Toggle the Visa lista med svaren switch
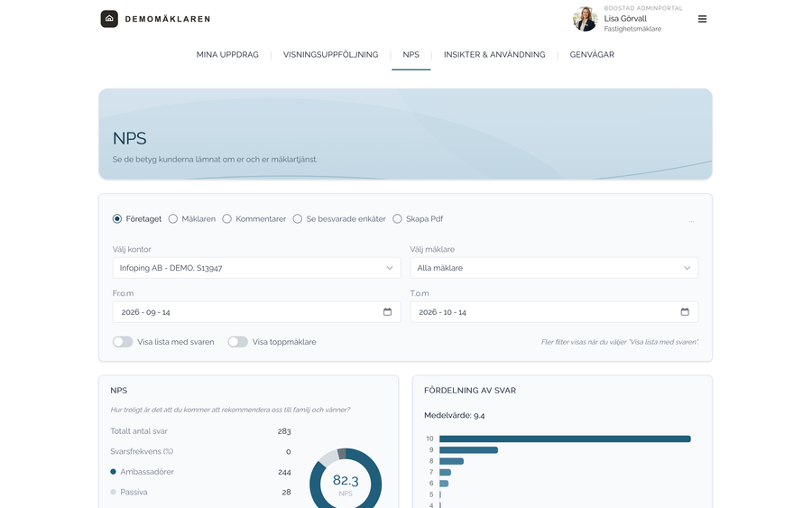 click(x=123, y=342)
